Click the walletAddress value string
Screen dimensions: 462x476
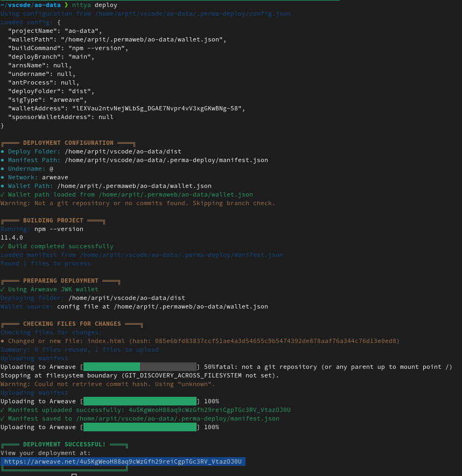157,108
